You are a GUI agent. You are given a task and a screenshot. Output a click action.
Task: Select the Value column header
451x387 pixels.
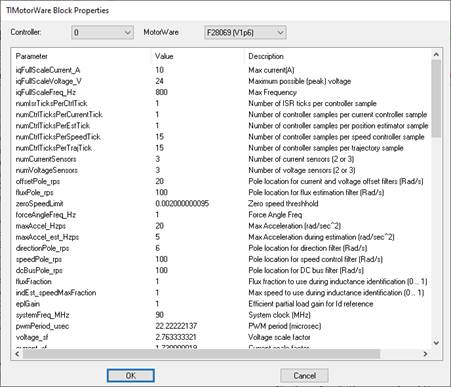coord(164,56)
